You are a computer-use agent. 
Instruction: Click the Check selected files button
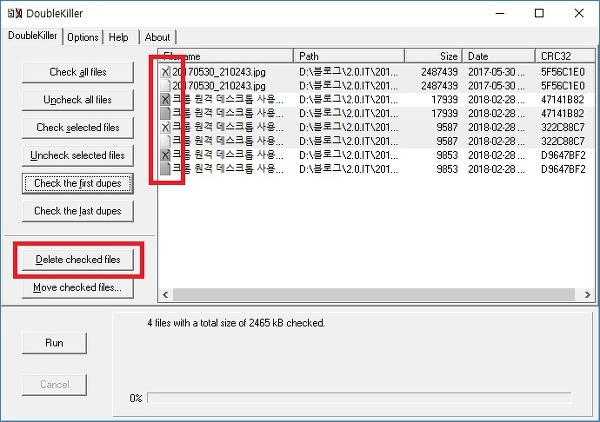78,127
